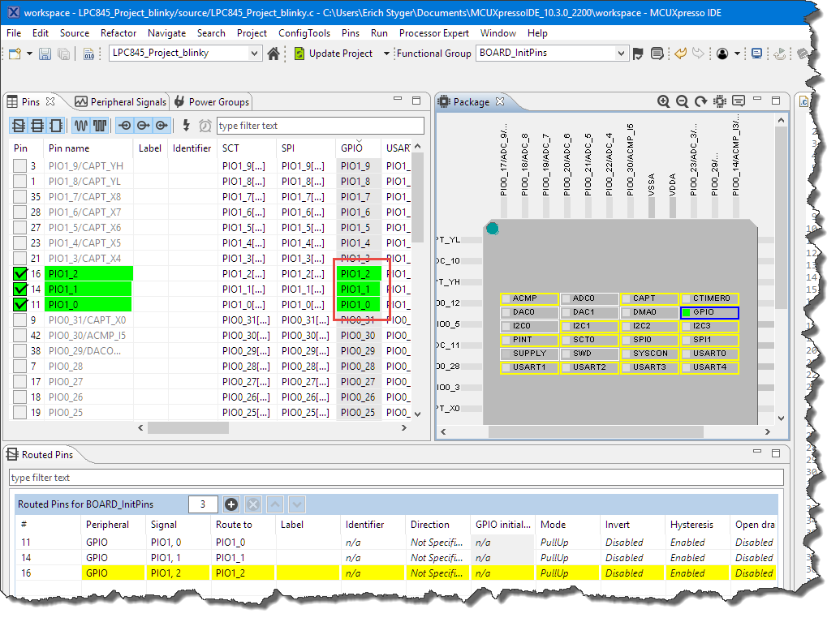Image resolution: width=840 pixels, height=622 pixels.
Task: Enable the ACMP peripheral checkbox on package
Action: [x=506, y=298]
